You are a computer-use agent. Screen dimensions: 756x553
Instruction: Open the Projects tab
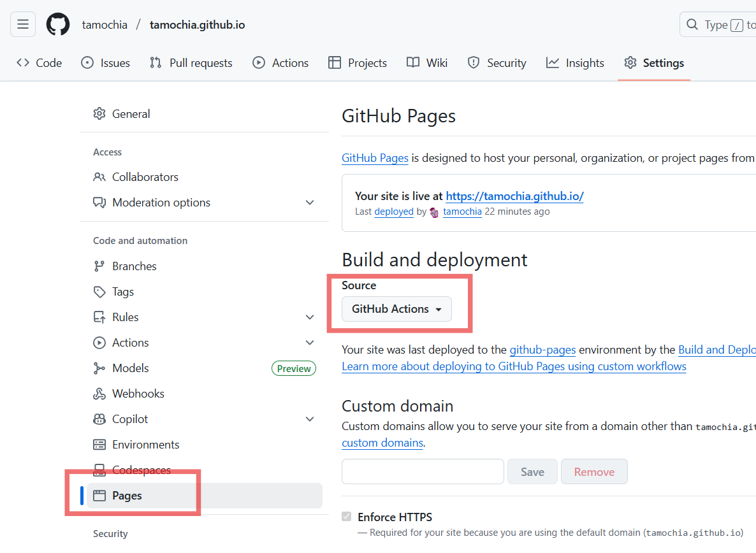coord(357,63)
